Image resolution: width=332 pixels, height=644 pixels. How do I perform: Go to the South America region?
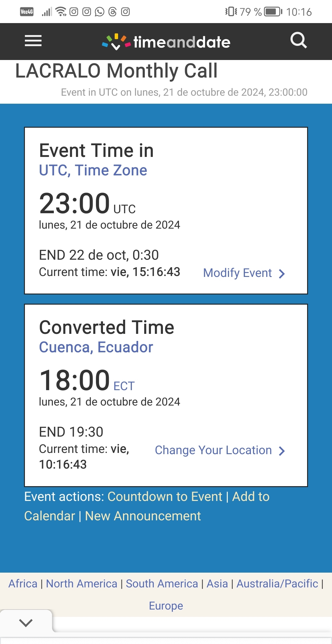[x=162, y=583]
